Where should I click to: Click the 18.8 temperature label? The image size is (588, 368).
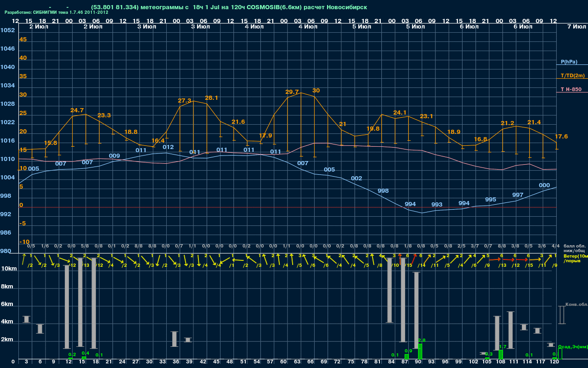pyautogui.click(x=131, y=132)
